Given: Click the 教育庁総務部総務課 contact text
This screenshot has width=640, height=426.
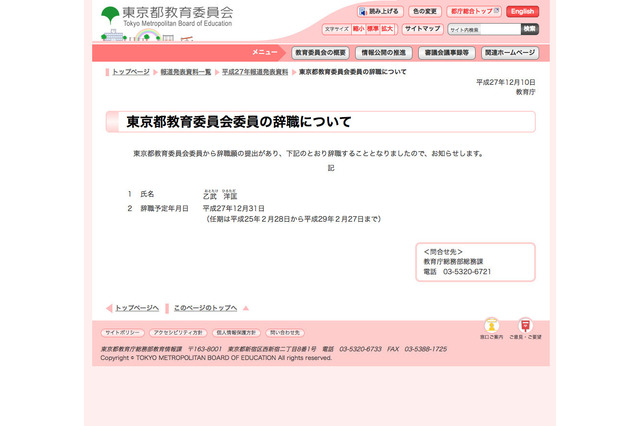Looking at the screenshot, I should pos(453,262).
